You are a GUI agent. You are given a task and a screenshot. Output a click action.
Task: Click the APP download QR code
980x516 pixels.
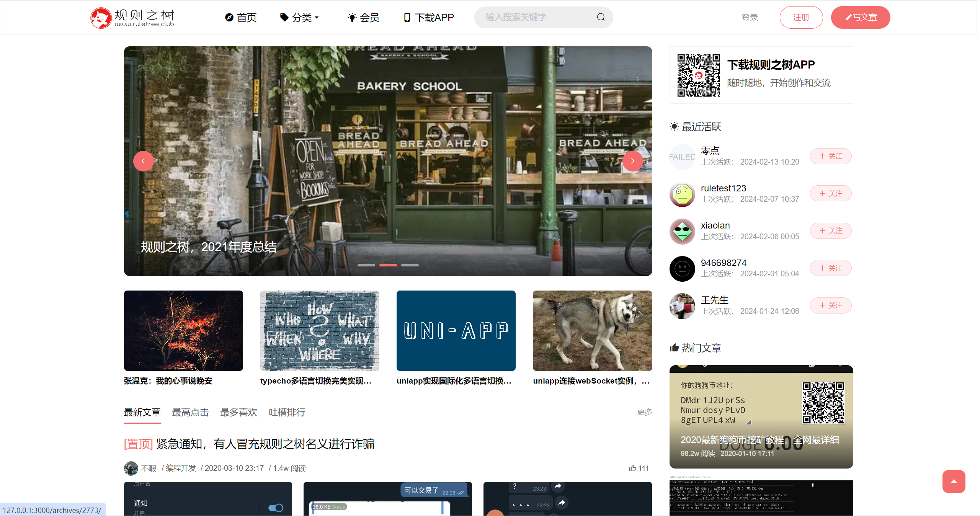[698, 75]
